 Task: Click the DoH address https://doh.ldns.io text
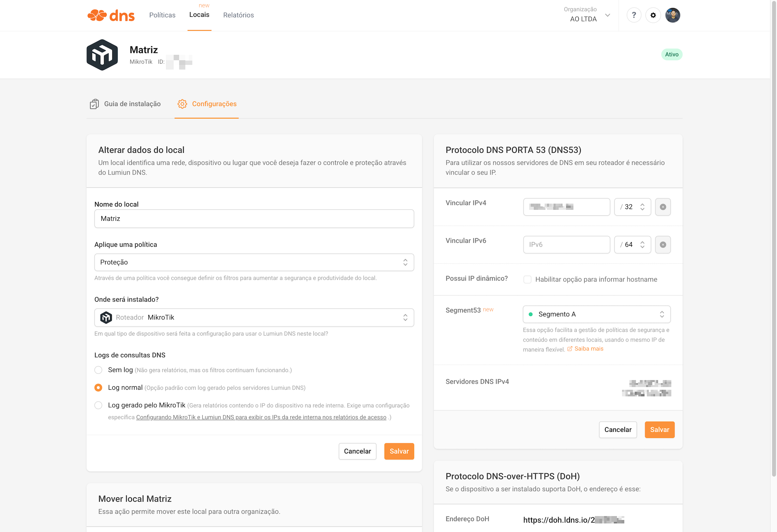pos(573,520)
